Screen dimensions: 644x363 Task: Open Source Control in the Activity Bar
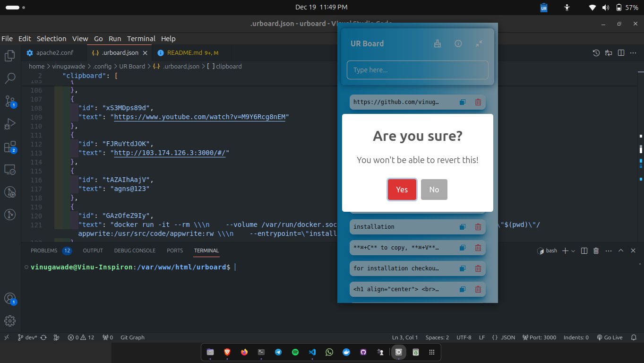(10, 101)
